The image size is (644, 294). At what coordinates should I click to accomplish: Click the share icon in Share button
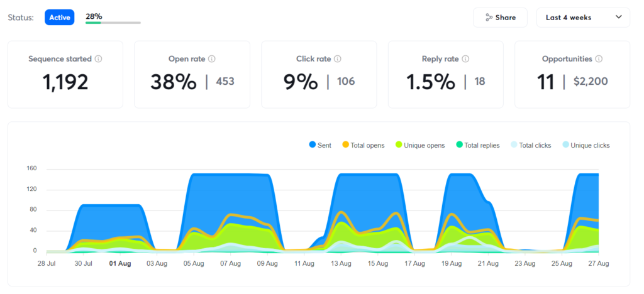(489, 18)
